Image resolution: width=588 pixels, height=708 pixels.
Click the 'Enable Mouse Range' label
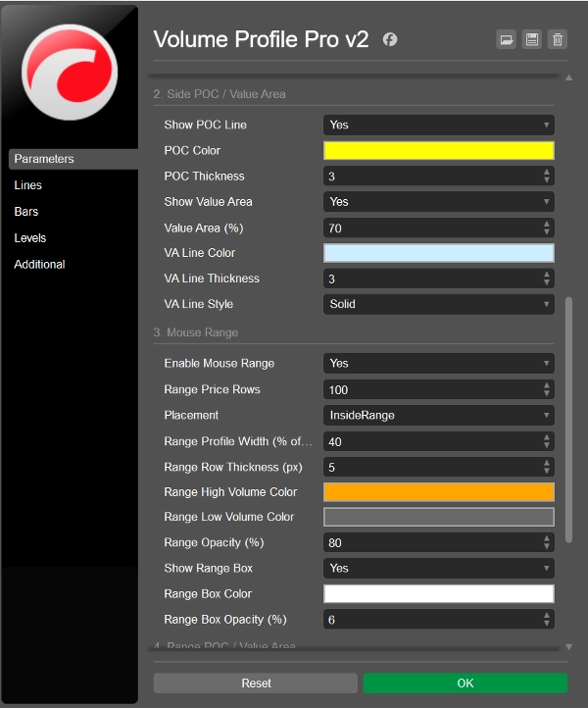[220, 364]
